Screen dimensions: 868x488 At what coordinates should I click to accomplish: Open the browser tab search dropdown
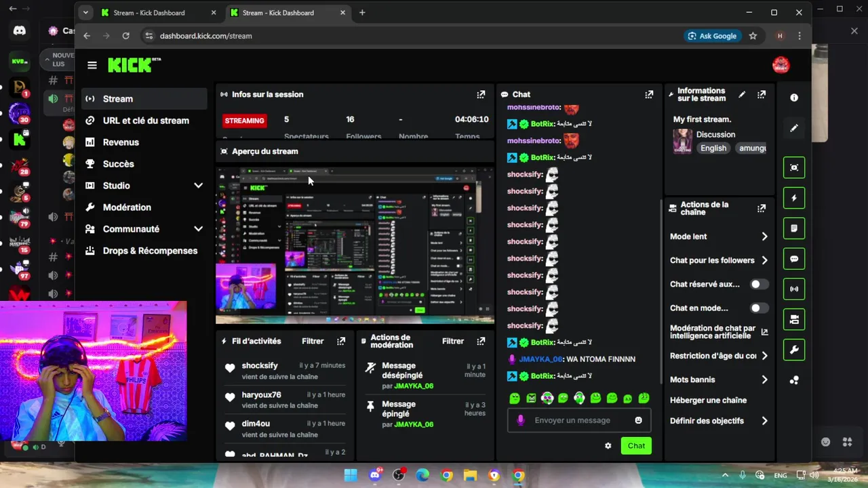(85, 12)
